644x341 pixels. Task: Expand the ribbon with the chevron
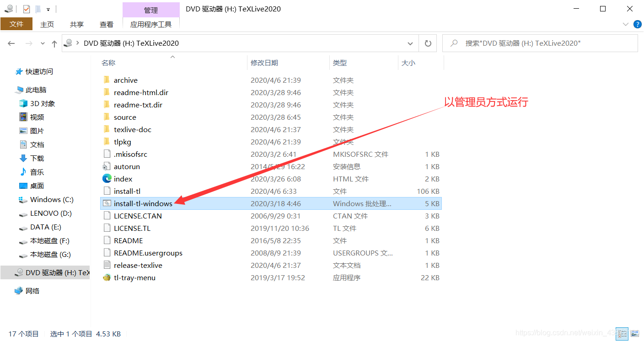tap(625, 24)
